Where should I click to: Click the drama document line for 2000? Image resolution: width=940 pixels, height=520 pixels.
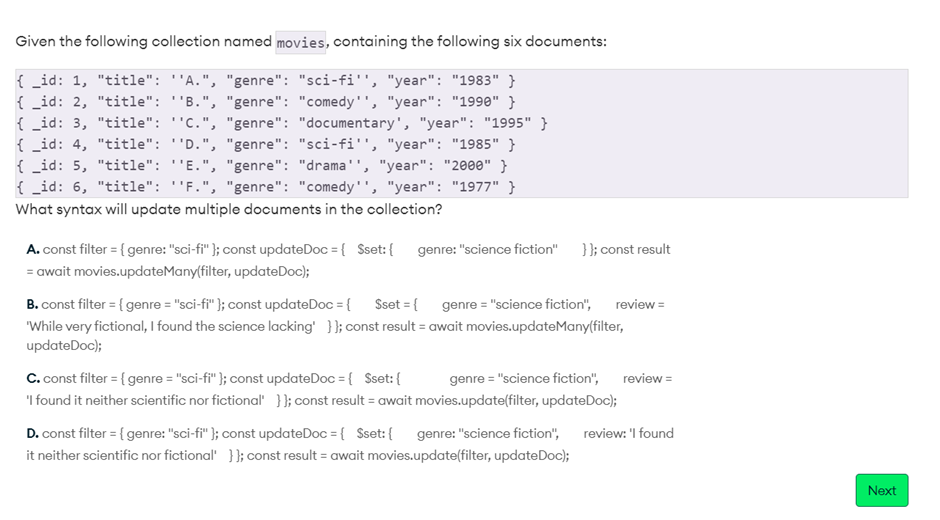(262, 165)
